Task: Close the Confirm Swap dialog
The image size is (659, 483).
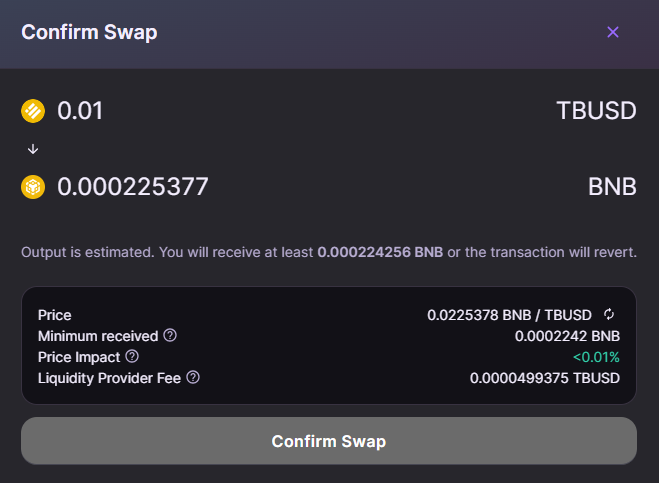Action: (x=613, y=32)
